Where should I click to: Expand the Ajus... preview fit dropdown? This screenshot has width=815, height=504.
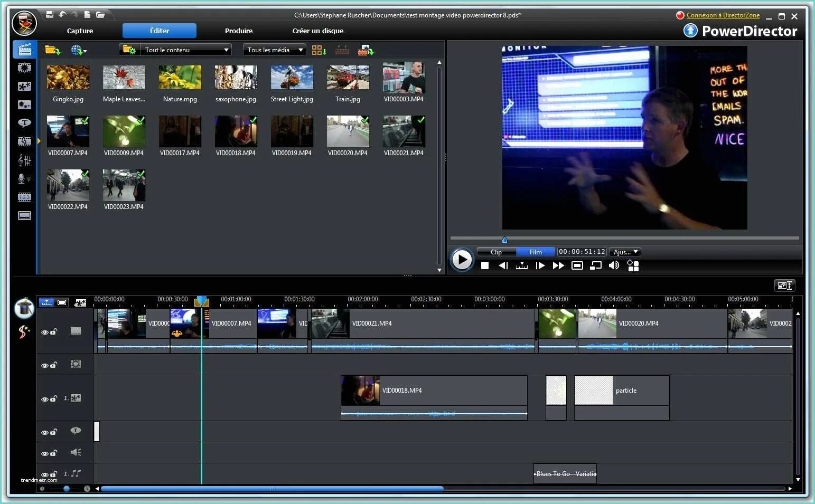625,252
